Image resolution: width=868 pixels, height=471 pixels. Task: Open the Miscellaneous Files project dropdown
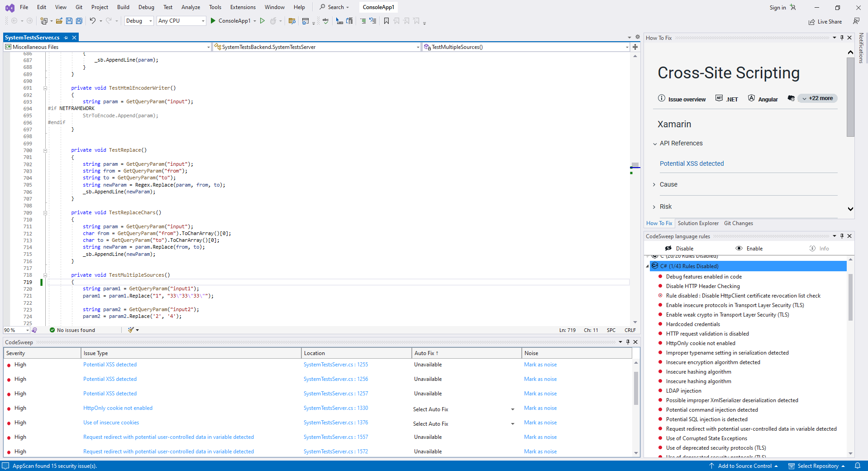pos(108,47)
